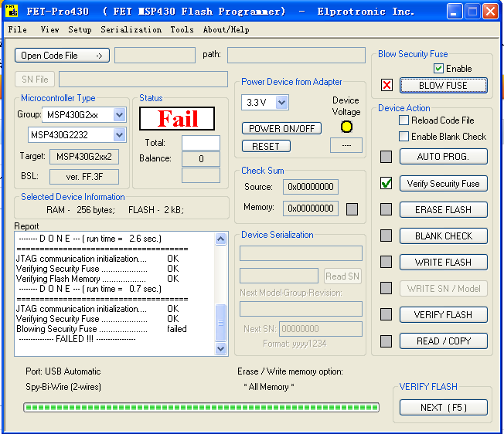Click the Read SN button
504x434 pixels.
tap(342, 276)
